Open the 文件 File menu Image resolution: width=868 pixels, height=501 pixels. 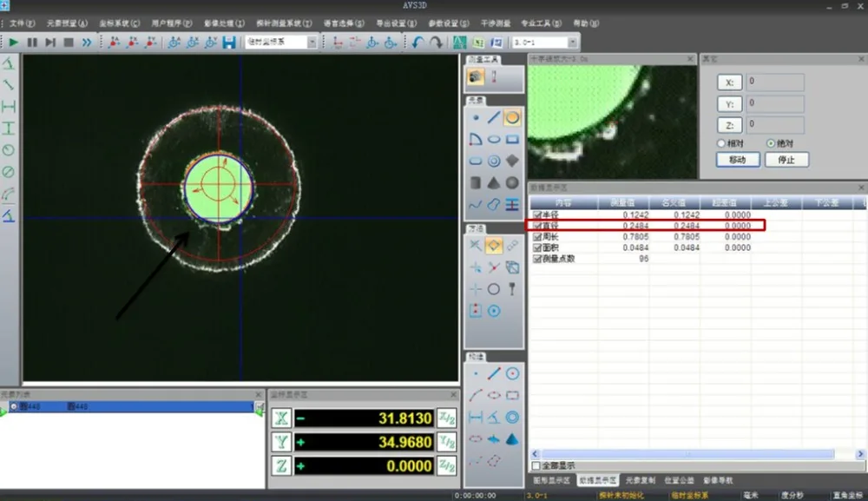click(23, 23)
